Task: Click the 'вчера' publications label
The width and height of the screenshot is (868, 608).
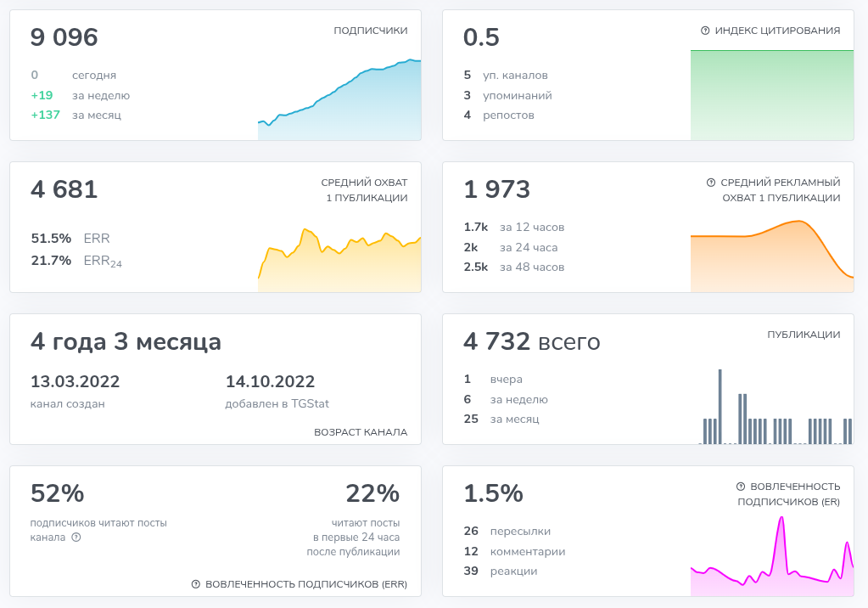Action: point(507,380)
